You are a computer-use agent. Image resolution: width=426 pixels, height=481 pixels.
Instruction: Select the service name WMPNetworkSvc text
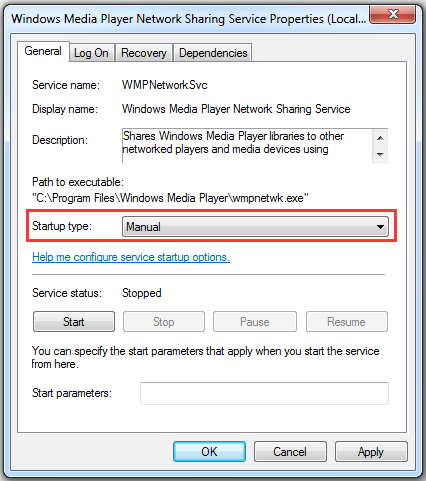[x=165, y=85]
